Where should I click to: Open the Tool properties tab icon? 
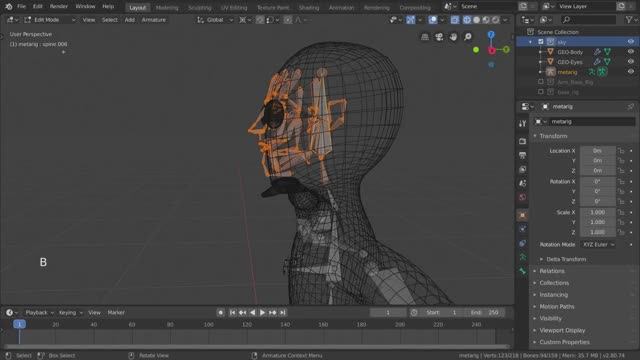522,124
